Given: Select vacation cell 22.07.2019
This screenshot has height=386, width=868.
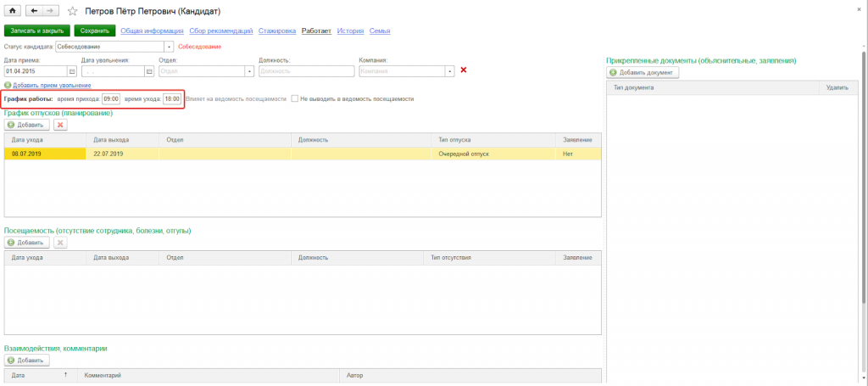Looking at the screenshot, I should pyautogui.click(x=122, y=154).
